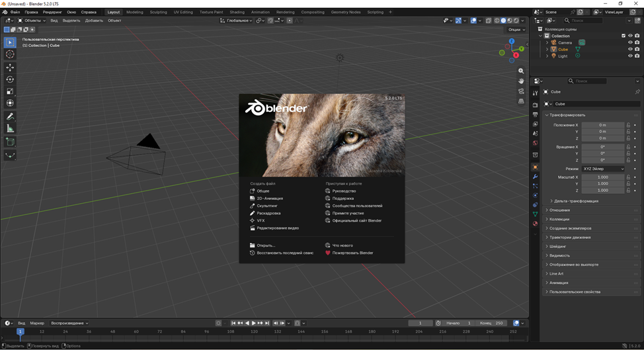Collapse the Transform panel
Screen dimensions: 644x350
click(x=591, y=115)
